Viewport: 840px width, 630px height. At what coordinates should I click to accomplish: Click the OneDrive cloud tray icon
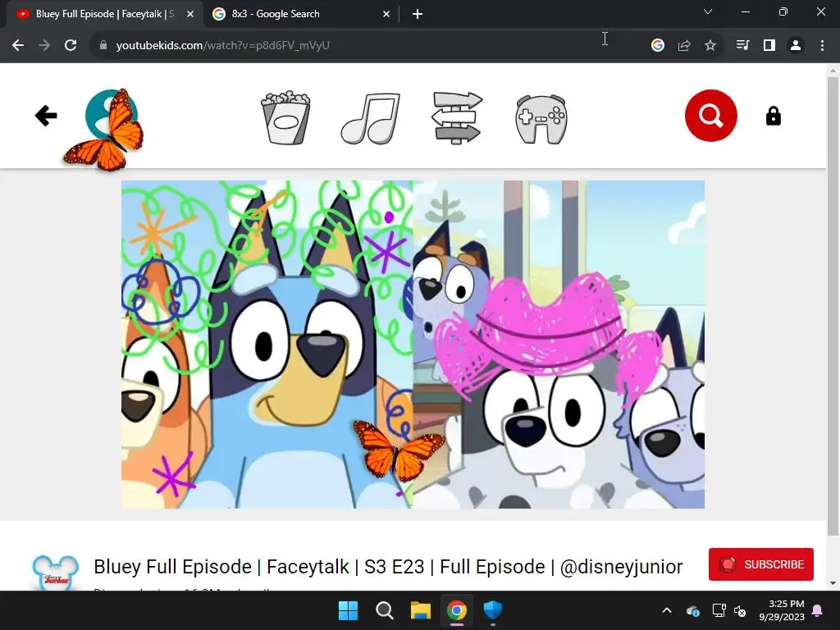(x=692, y=610)
